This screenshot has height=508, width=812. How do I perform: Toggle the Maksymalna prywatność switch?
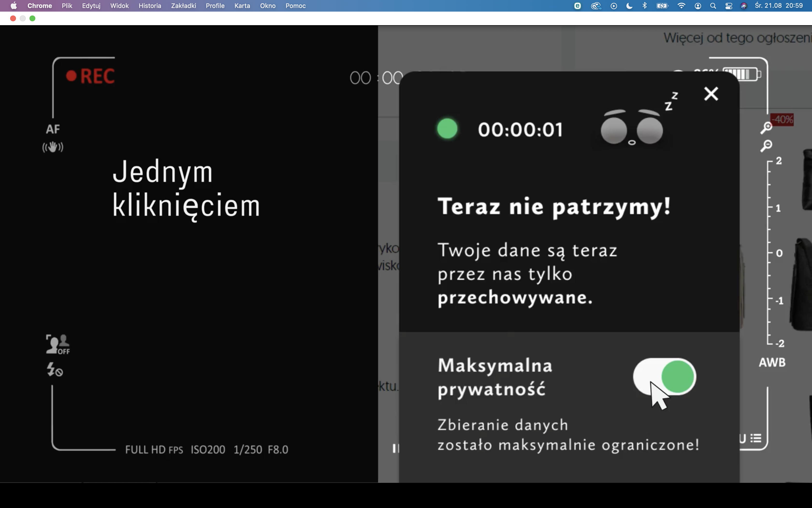[664, 377]
